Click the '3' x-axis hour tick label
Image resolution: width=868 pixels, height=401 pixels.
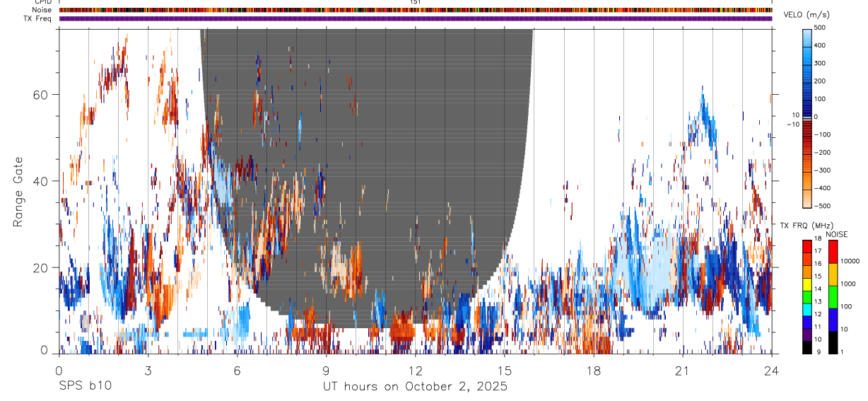coord(148,371)
